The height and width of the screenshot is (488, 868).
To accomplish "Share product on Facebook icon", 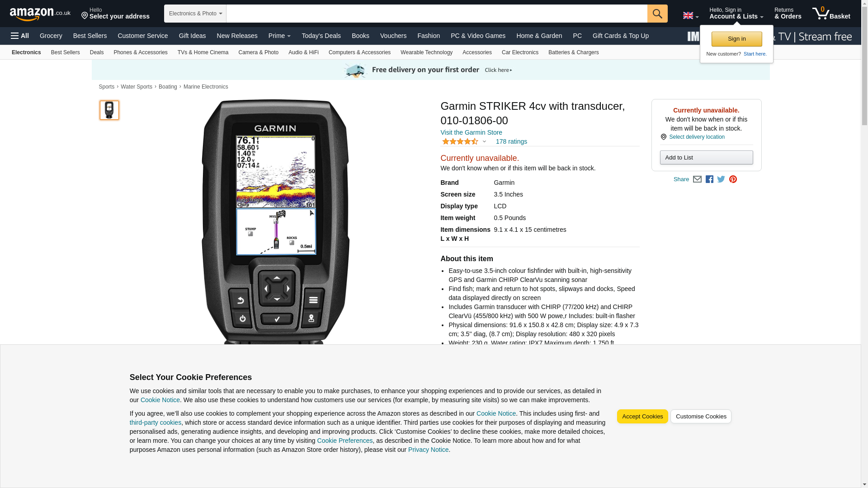I will (x=709, y=179).
